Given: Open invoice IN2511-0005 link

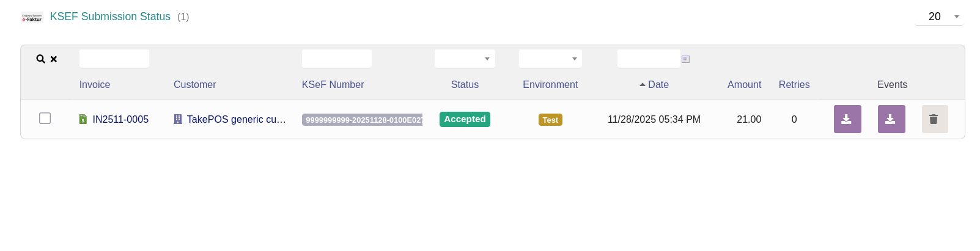Looking at the screenshot, I should tap(120, 119).
